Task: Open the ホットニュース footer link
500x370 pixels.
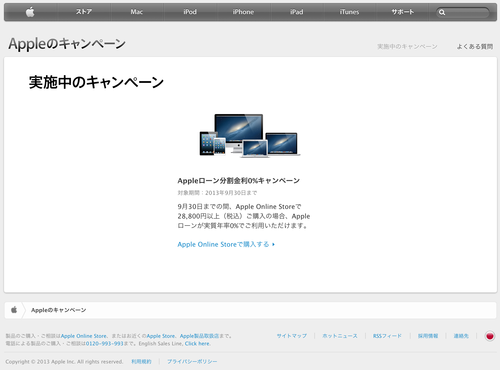Action: tap(340, 336)
